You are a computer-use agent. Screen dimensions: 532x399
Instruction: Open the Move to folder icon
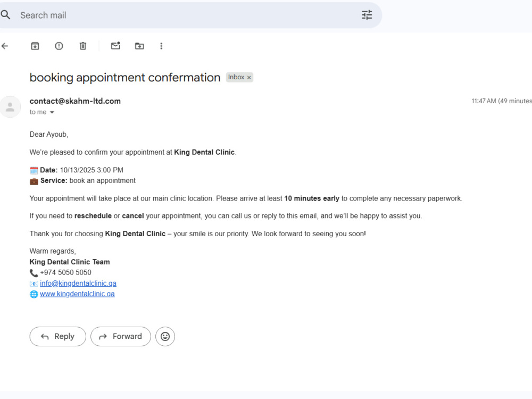pyautogui.click(x=139, y=46)
